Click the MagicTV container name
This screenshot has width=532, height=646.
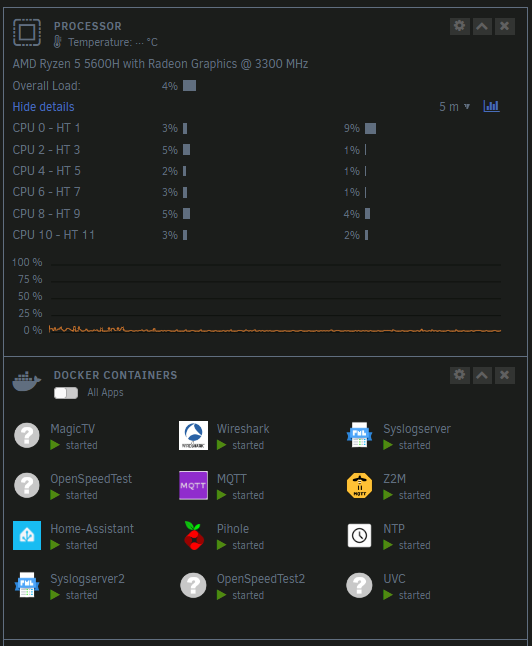pos(73,429)
